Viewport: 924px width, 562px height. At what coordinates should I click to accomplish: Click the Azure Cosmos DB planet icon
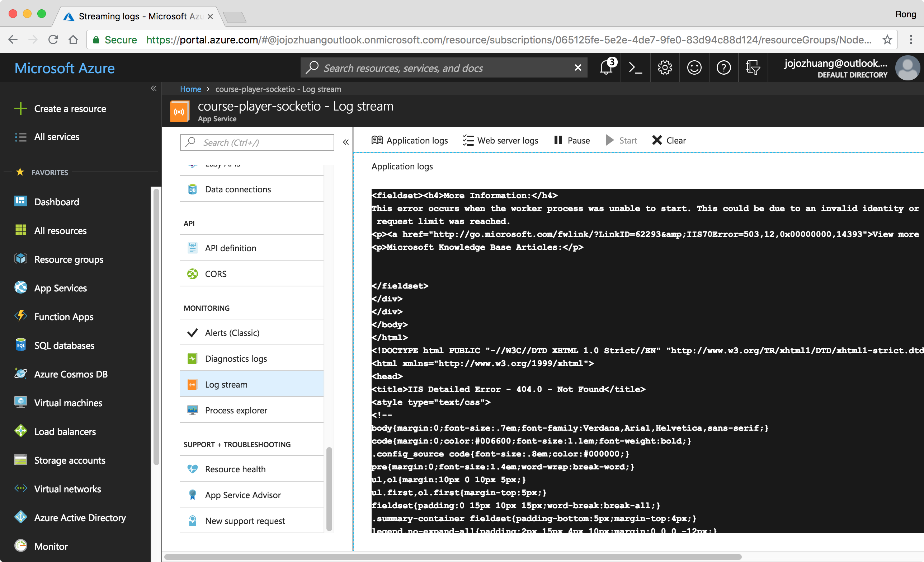[21, 374]
